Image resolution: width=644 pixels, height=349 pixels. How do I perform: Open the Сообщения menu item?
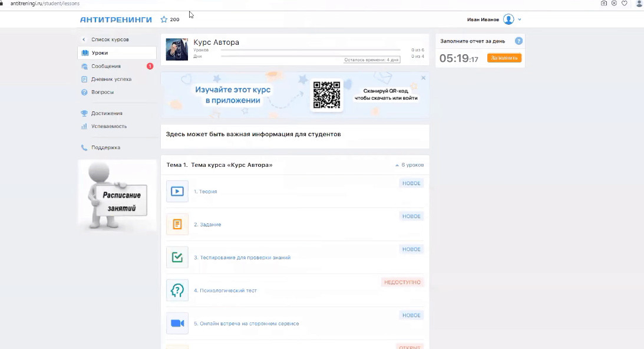click(106, 66)
